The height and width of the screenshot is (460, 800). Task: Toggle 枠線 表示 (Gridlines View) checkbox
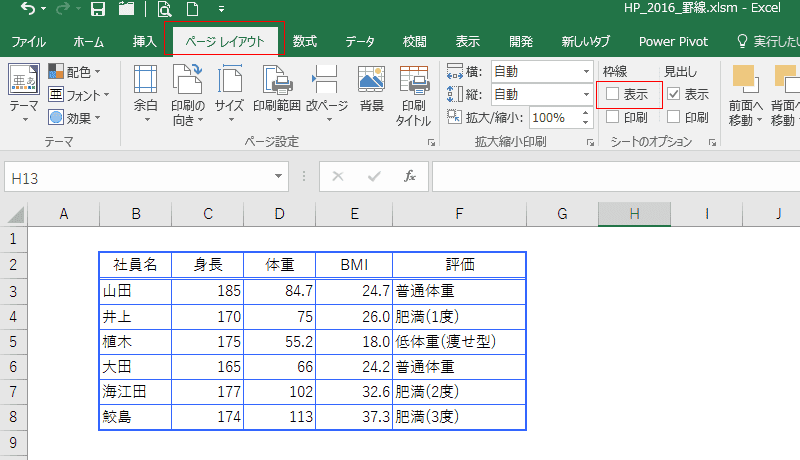[x=613, y=94]
